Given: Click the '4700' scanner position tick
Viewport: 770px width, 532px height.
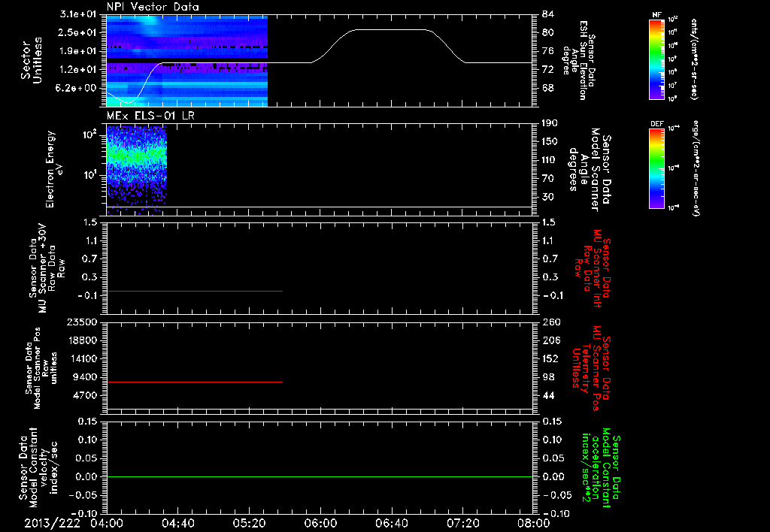Looking at the screenshot, I should pos(86,395).
